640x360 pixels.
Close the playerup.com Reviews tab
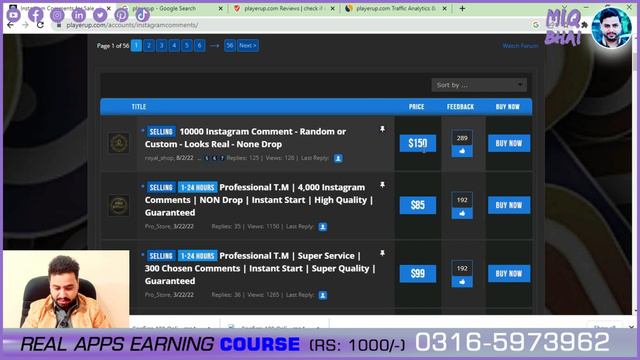(x=332, y=8)
